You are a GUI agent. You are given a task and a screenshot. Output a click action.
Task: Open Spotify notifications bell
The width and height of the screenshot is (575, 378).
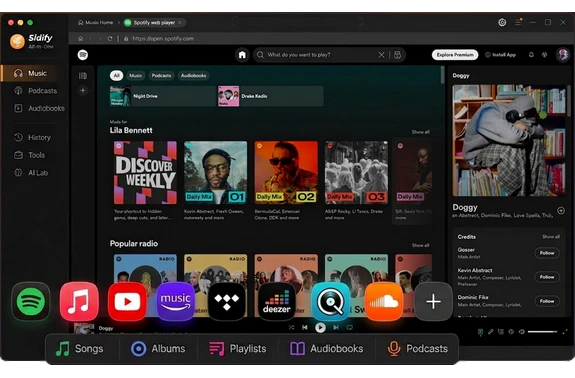531,55
